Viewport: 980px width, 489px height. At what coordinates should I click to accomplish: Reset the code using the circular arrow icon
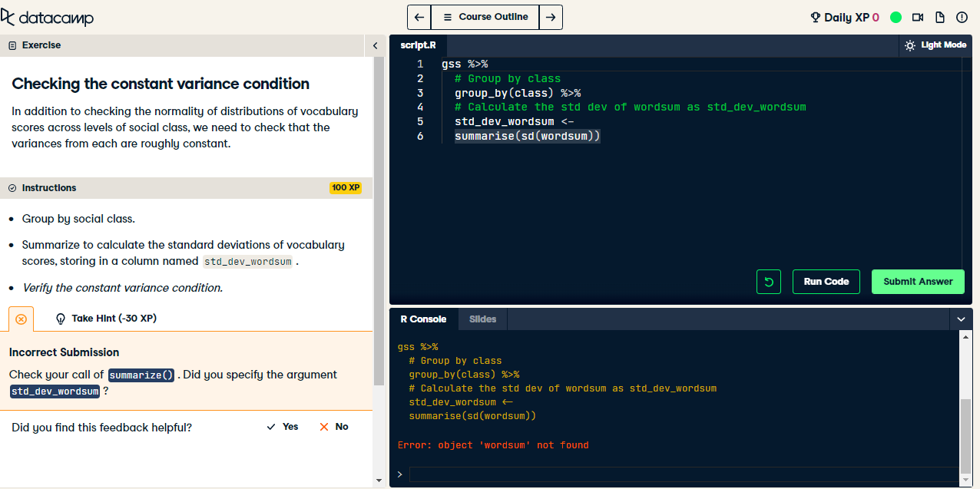(768, 282)
